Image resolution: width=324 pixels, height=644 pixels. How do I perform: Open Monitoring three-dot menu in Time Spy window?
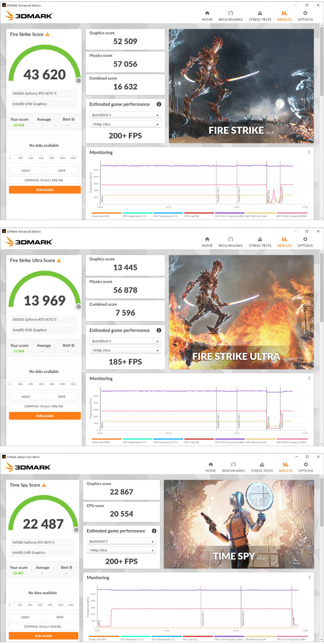click(x=309, y=578)
